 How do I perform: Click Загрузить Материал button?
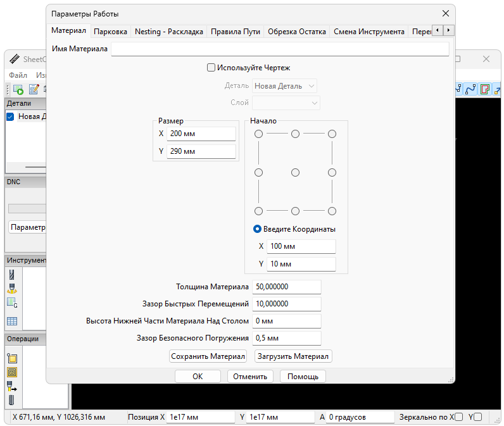tap(293, 356)
